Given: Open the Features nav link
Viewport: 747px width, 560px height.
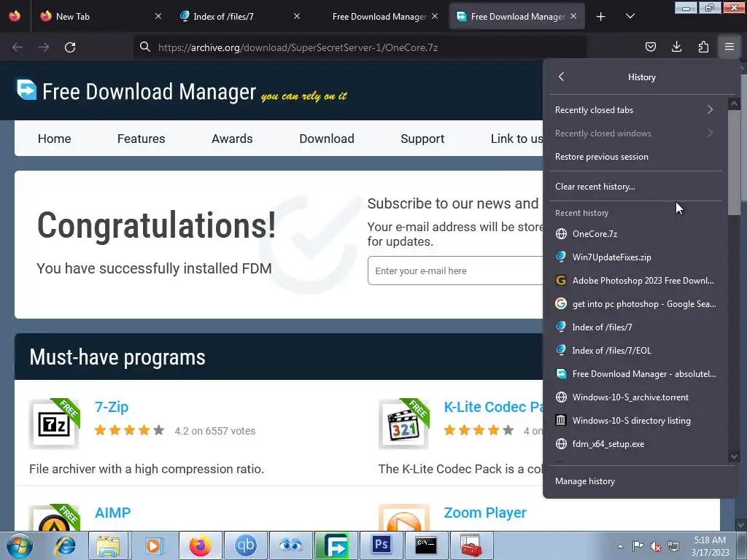Looking at the screenshot, I should tap(141, 139).
